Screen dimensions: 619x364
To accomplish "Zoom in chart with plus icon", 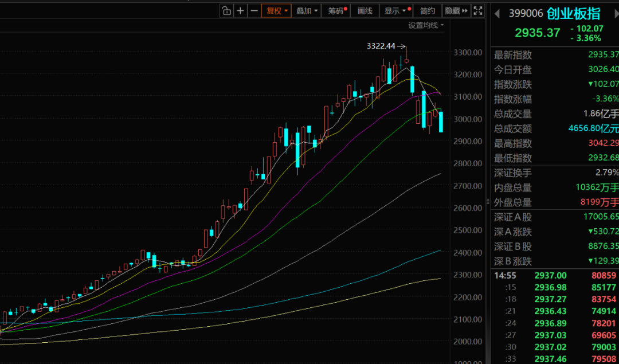I will click(241, 10).
